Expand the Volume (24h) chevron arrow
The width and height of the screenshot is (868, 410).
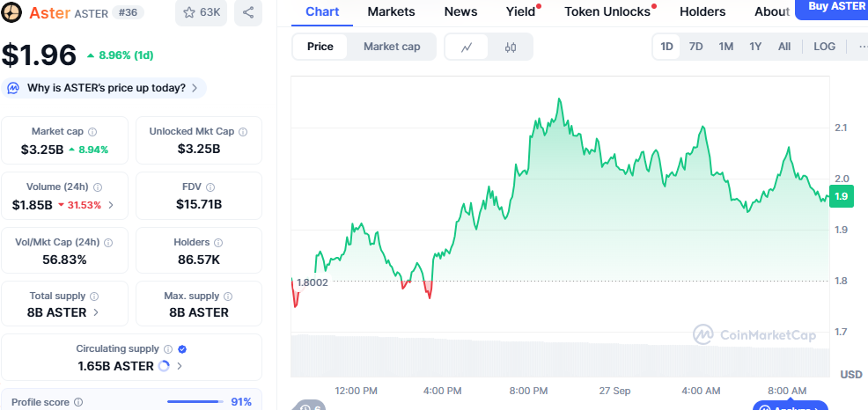111,205
